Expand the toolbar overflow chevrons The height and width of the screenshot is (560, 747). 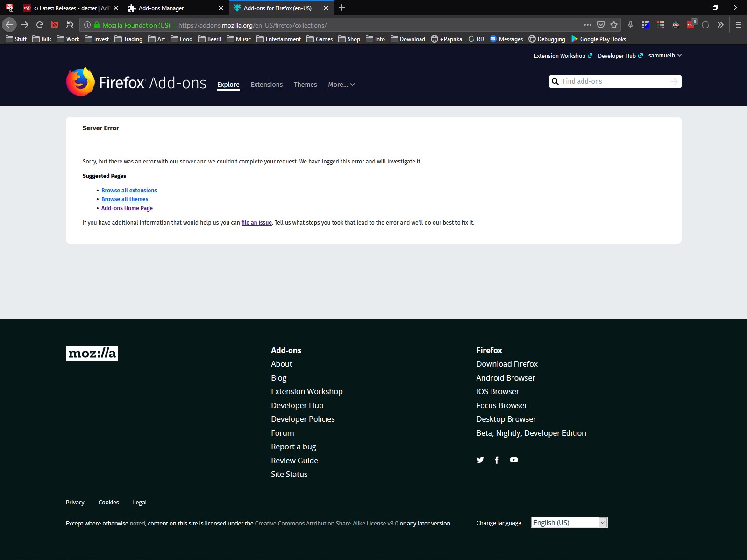coord(720,25)
